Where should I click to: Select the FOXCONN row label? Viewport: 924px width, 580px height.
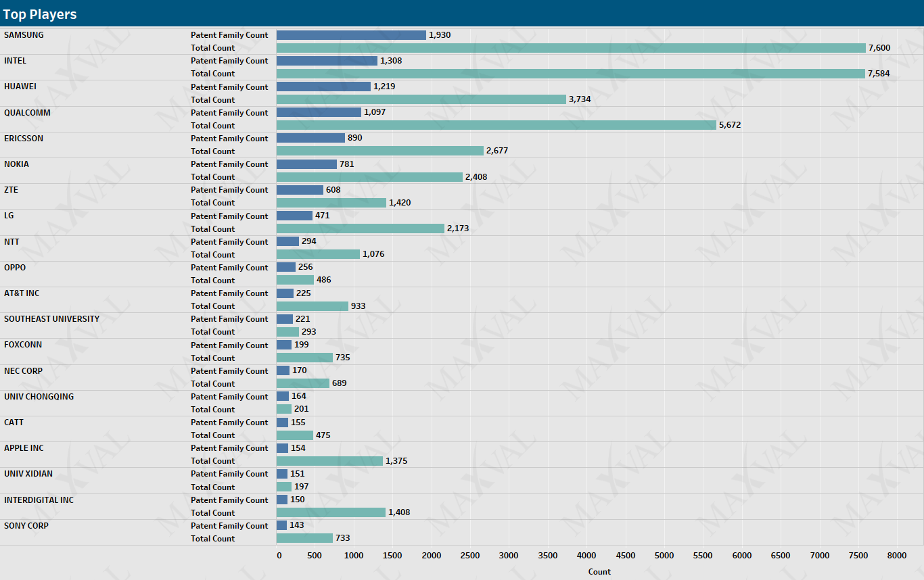(x=23, y=345)
